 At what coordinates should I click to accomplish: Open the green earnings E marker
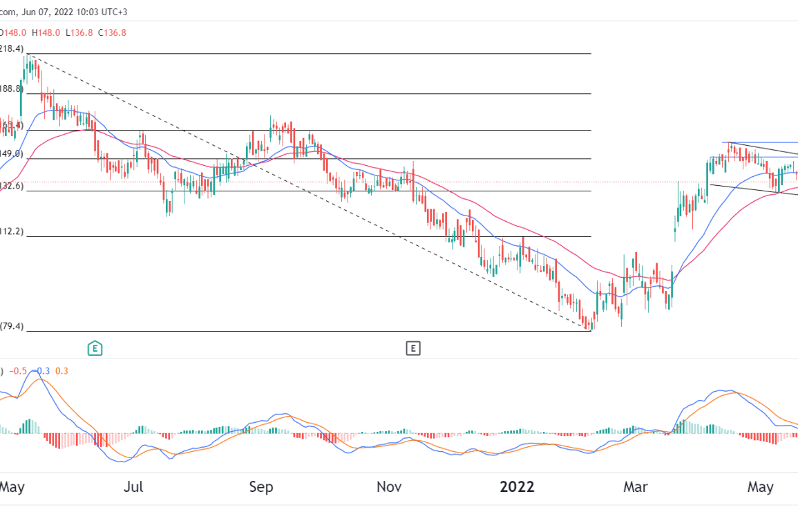(x=95, y=348)
